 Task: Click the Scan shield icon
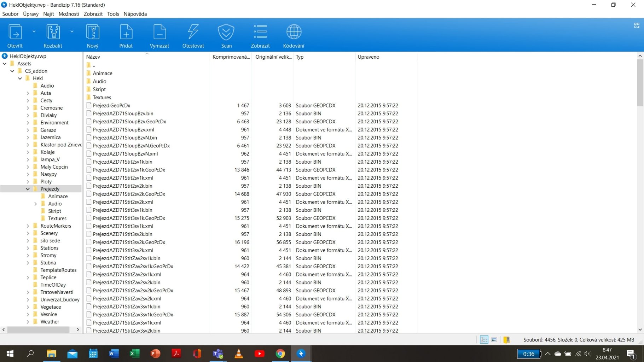click(x=226, y=33)
